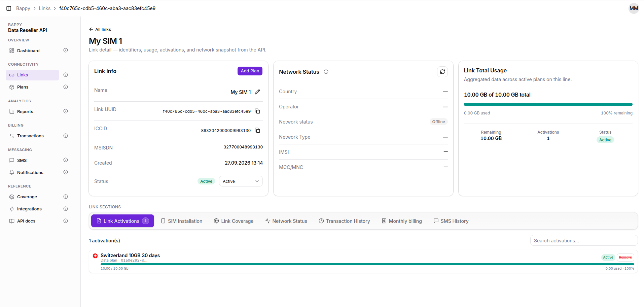Open the MM user avatar menu

click(x=634, y=8)
